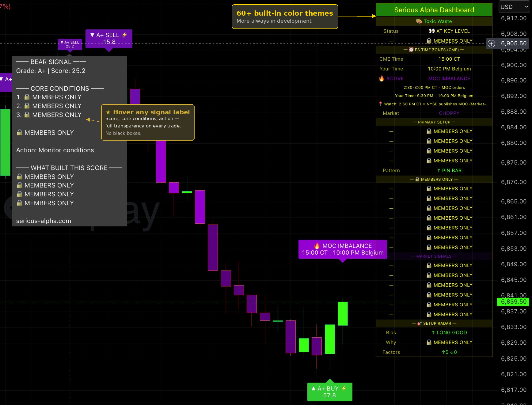
Task: Click the CHOPPY market status value
Action: pos(449,113)
